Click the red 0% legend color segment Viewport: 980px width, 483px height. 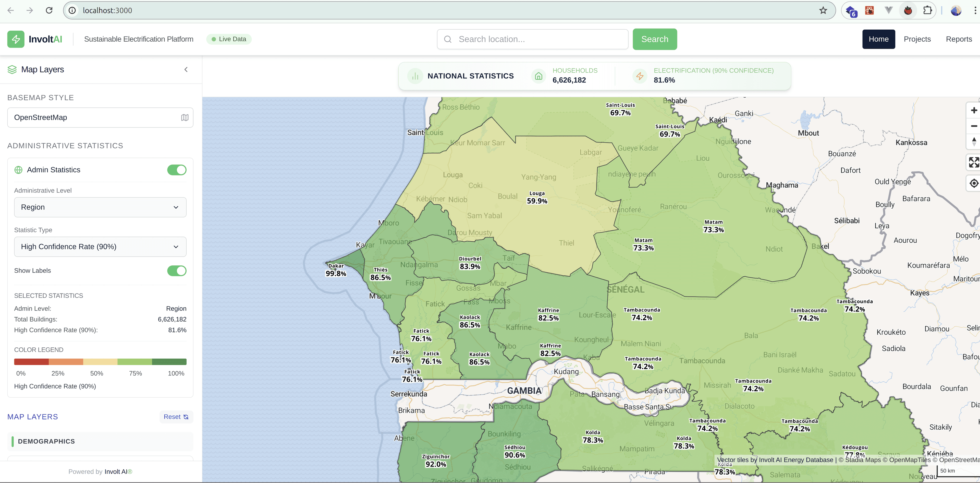pyautogui.click(x=31, y=362)
